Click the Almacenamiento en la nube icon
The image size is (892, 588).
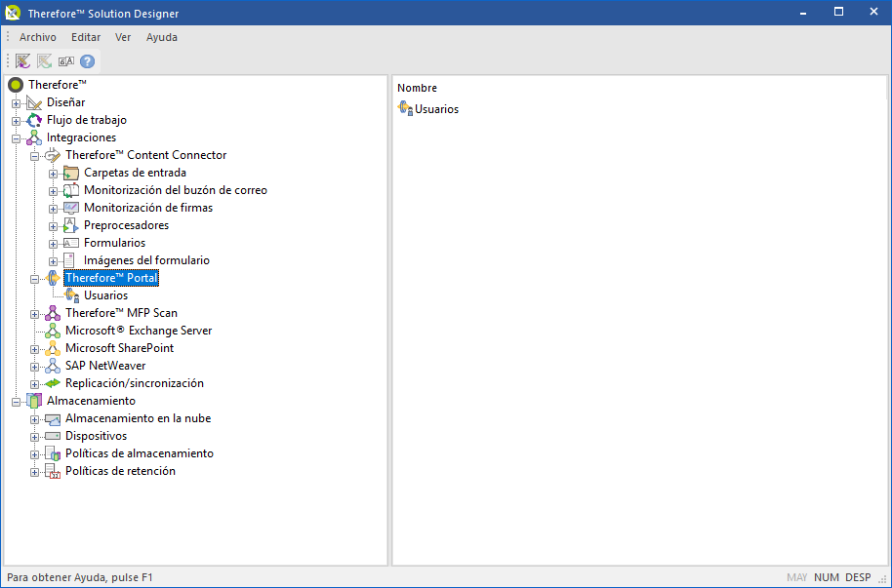tap(53, 419)
